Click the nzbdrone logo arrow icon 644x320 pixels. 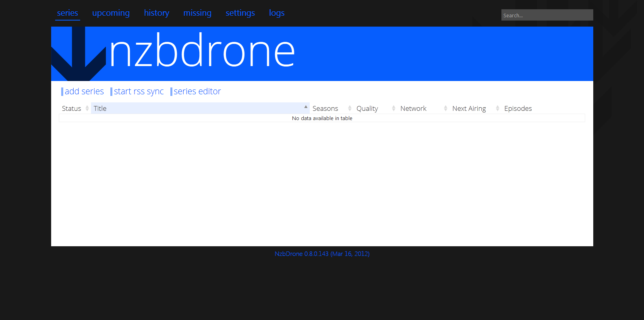click(79, 54)
